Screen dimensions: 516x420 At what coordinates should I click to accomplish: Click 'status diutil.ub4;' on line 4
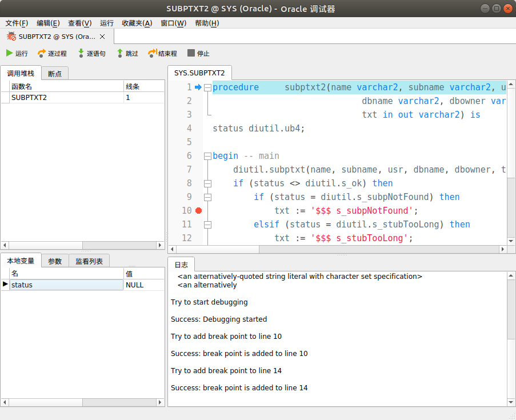pos(259,129)
